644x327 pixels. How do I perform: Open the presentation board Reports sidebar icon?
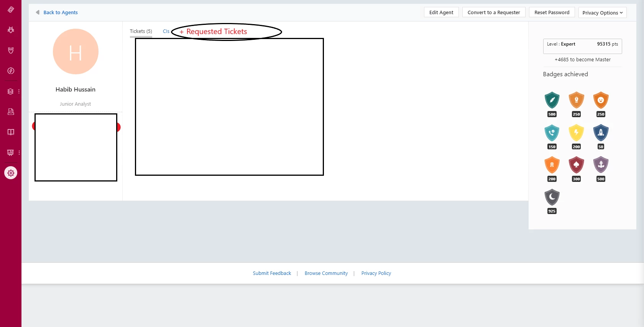tap(11, 152)
